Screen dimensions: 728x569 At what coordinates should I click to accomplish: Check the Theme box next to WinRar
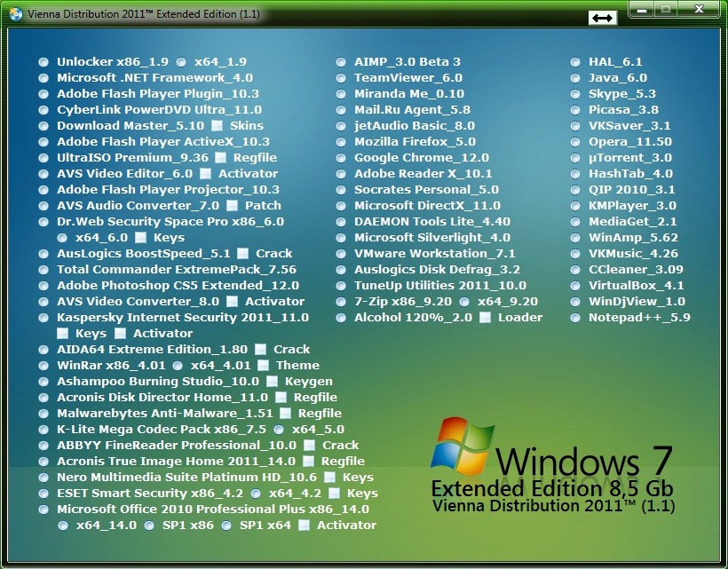(x=262, y=366)
